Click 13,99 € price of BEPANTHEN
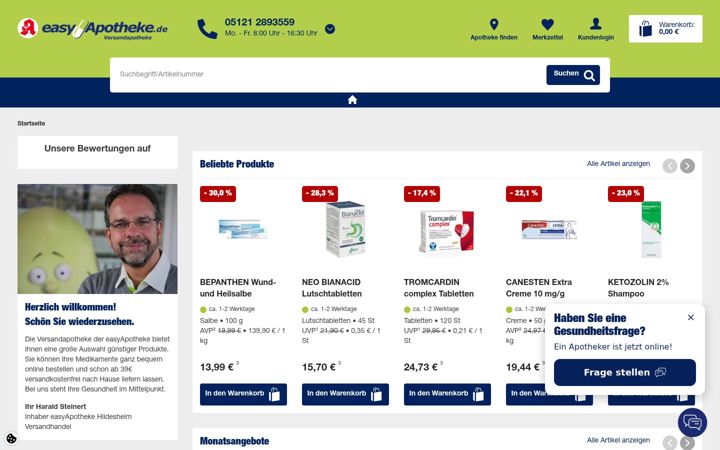The width and height of the screenshot is (720, 450). click(217, 367)
